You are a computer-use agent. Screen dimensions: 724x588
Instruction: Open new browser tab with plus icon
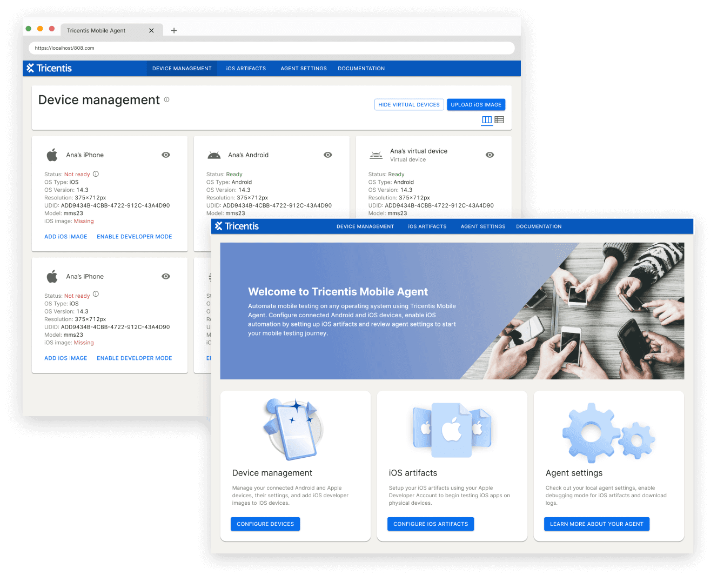pos(174,31)
